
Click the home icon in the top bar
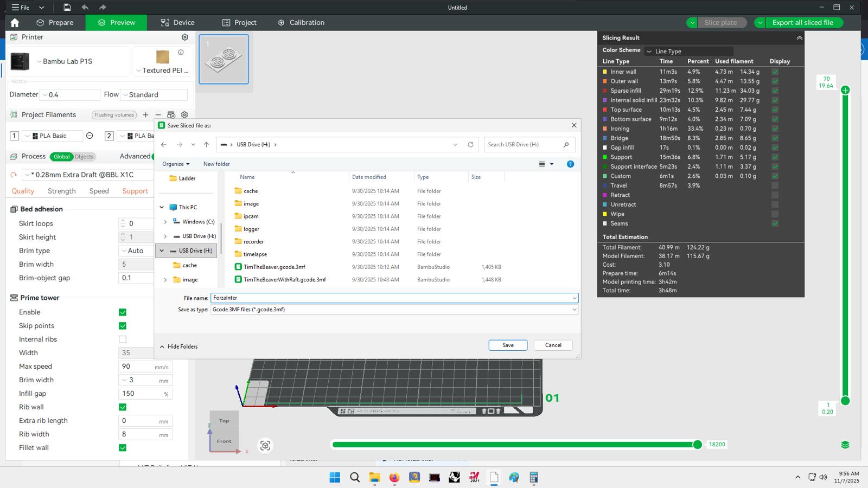click(x=15, y=22)
